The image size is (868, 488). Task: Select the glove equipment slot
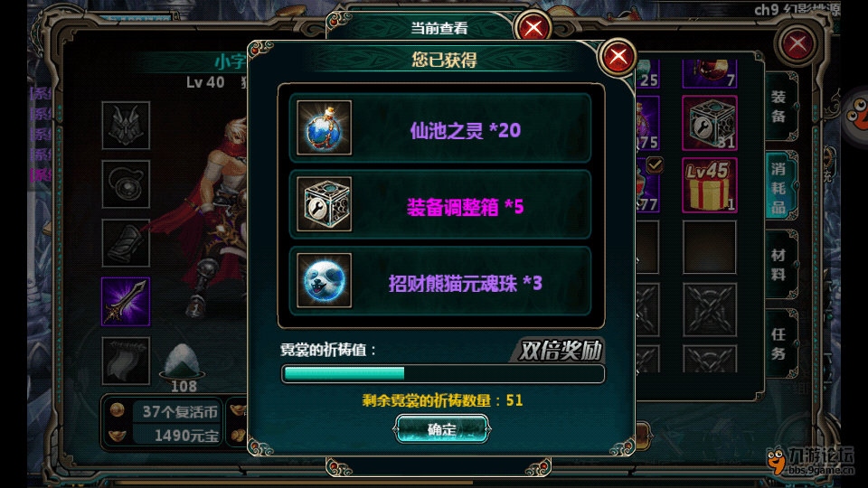click(126, 243)
